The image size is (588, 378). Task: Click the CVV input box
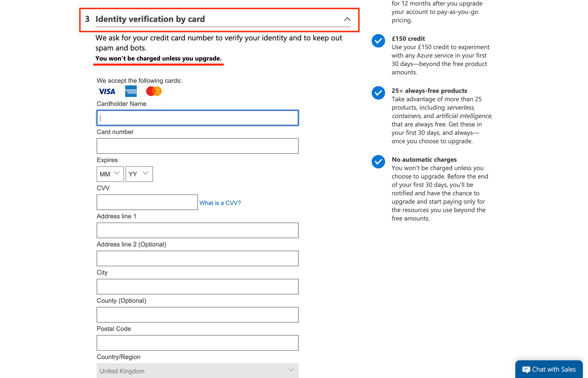tap(147, 202)
